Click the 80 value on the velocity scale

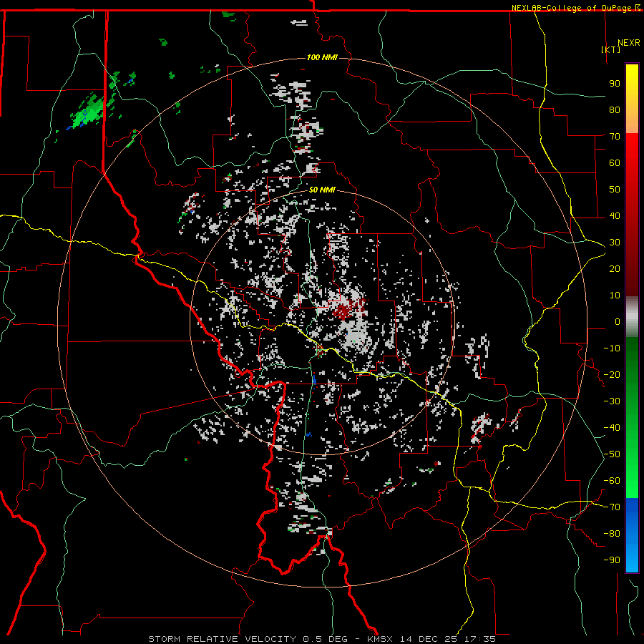[615, 109]
